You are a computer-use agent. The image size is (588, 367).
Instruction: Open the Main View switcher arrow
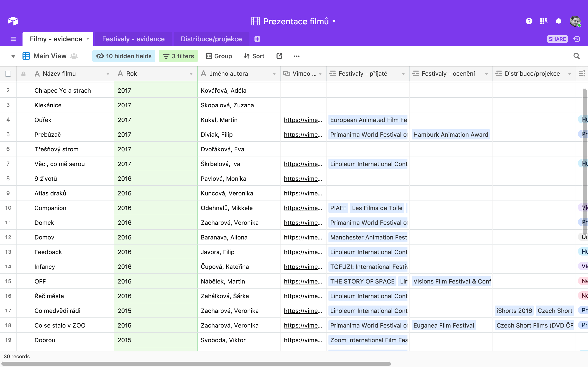[x=13, y=56]
